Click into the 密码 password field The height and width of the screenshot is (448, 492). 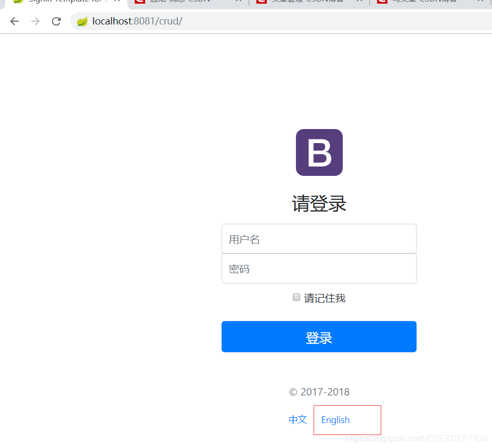[319, 268]
